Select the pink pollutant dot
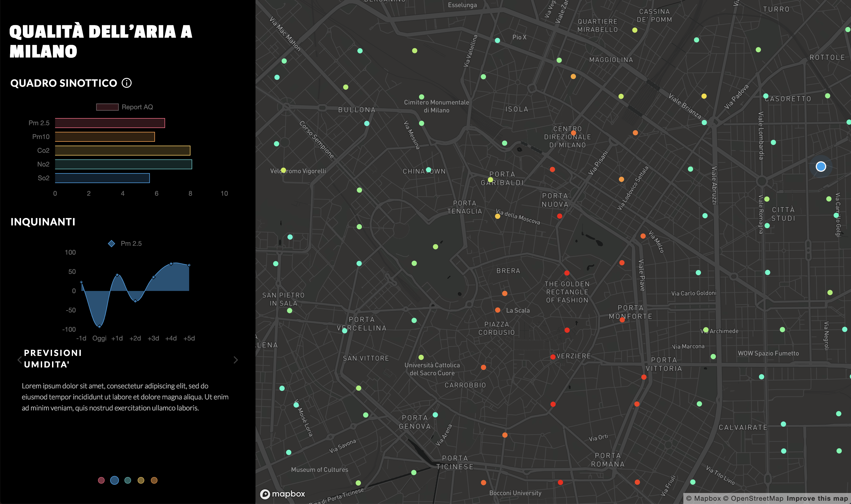851x504 pixels. click(x=101, y=480)
